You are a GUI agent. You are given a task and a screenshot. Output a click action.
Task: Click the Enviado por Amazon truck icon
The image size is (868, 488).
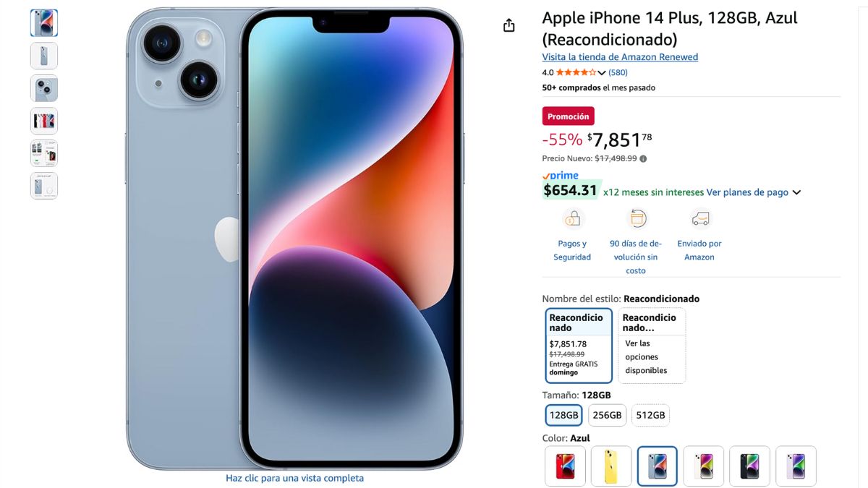point(699,218)
